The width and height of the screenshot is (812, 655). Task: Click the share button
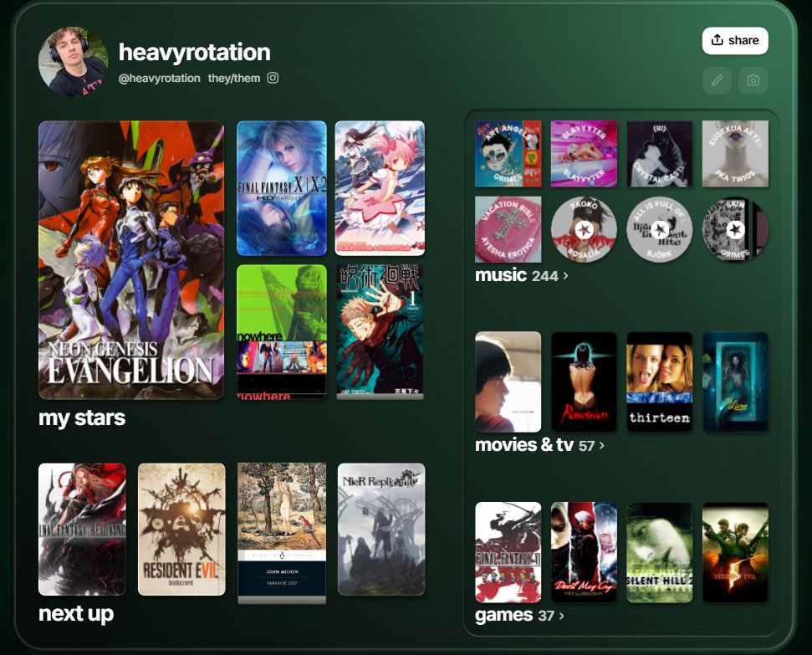[x=735, y=40]
